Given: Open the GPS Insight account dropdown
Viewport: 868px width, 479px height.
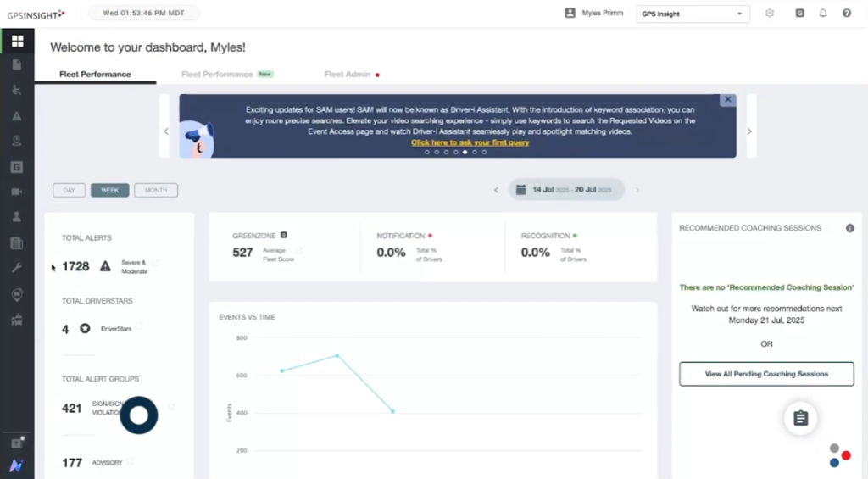Looking at the screenshot, I should 693,14.
